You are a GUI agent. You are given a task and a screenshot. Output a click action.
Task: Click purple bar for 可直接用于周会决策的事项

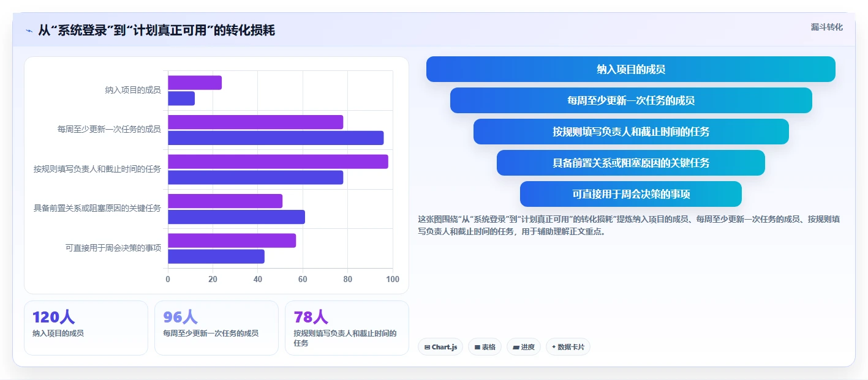[232, 240]
